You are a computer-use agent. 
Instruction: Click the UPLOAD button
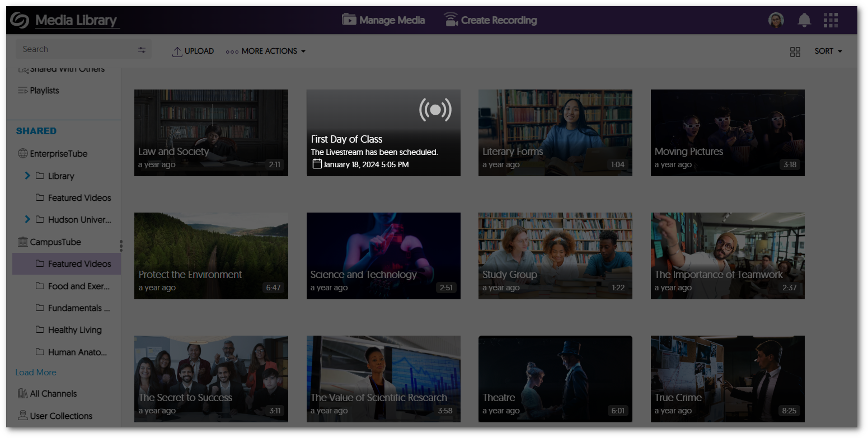pos(193,51)
